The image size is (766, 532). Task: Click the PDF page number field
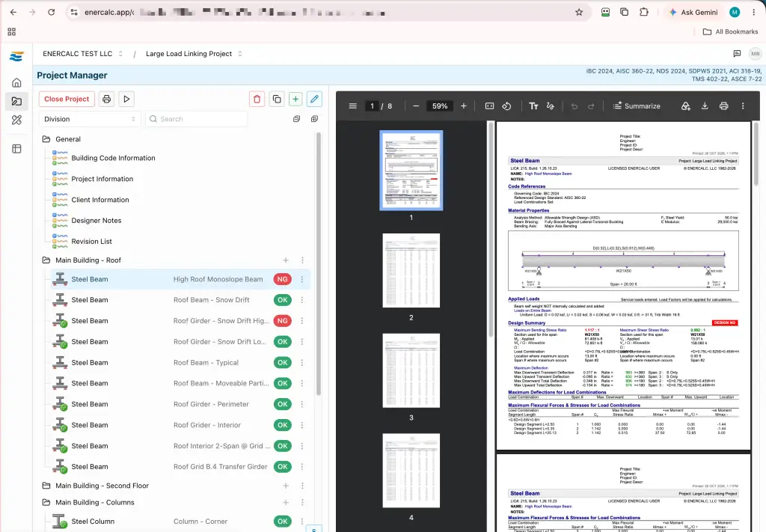tap(372, 106)
